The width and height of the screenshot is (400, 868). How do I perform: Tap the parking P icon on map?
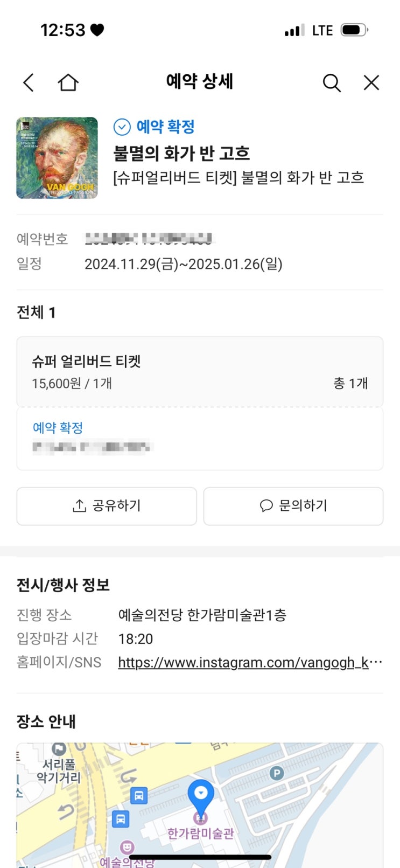click(x=276, y=774)
